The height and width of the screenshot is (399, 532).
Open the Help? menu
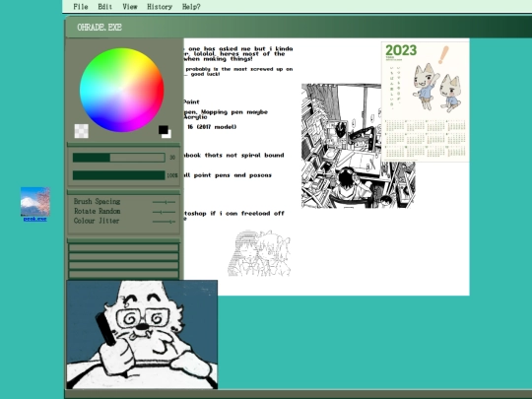(191, 7)
